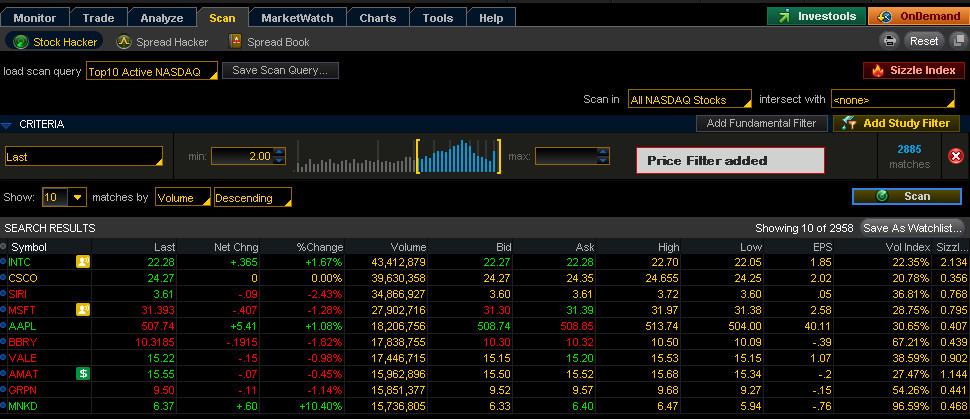Open the Help tab
Image resolution: width=970 pixels, height=419 pixels.
click(491, 18)
